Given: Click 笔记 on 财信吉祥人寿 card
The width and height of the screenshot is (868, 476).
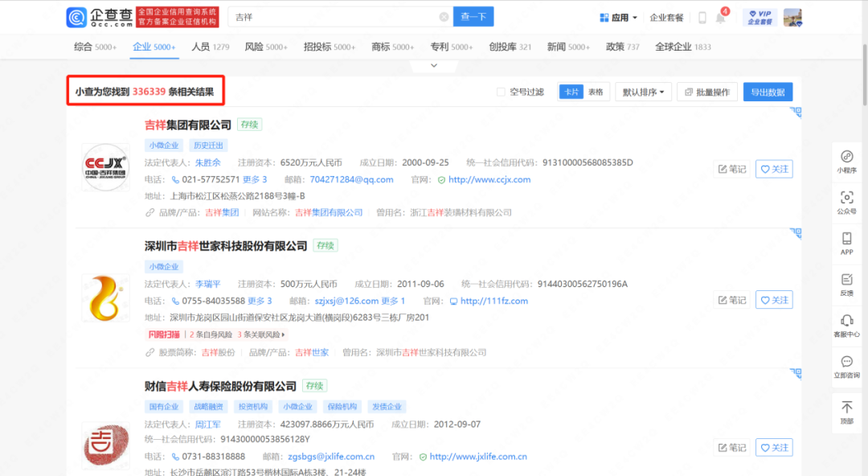Looking at the screenshot, I should 732,448.
